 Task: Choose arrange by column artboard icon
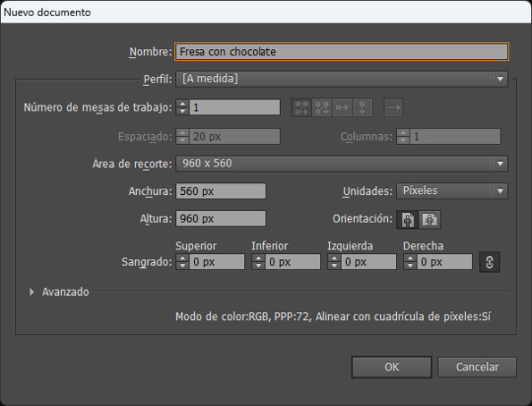tap(363, 107)
